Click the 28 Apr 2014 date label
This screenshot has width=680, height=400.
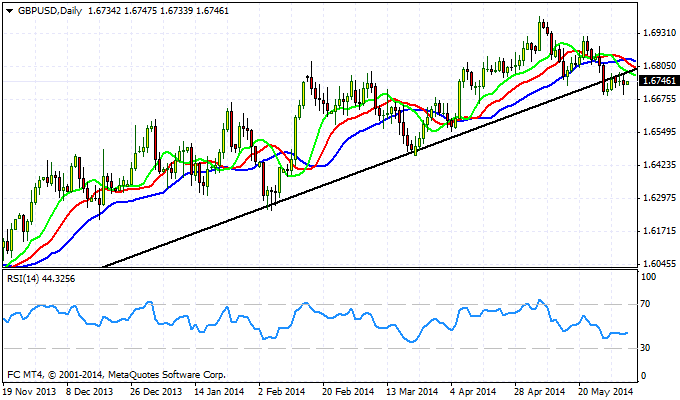tap(540, 391)
